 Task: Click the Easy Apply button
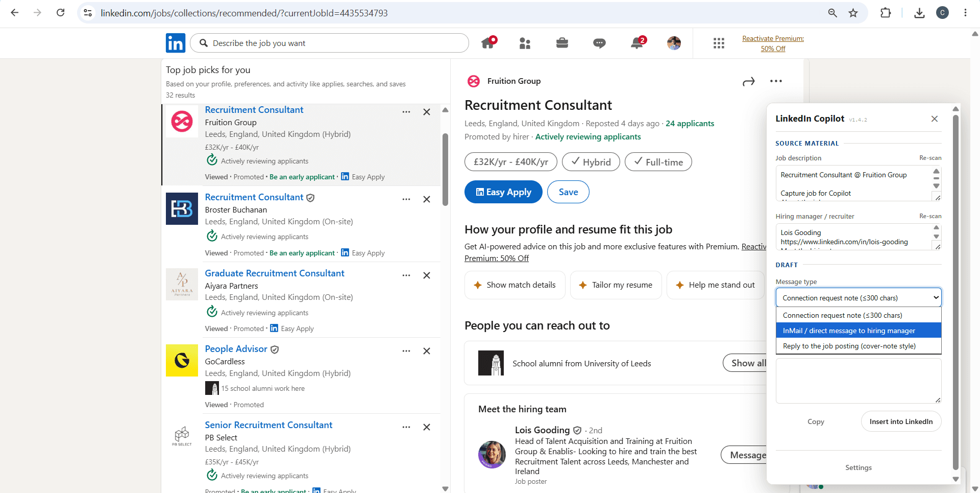(x=503, y=192)
